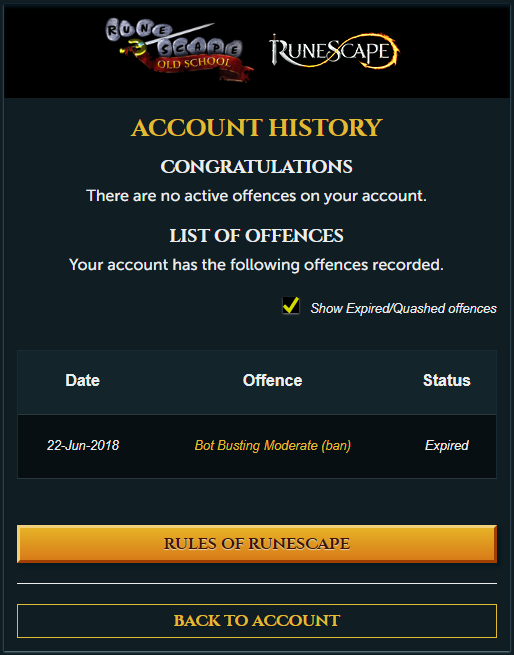Click the Congratulations heading

(x=257, y=167)
